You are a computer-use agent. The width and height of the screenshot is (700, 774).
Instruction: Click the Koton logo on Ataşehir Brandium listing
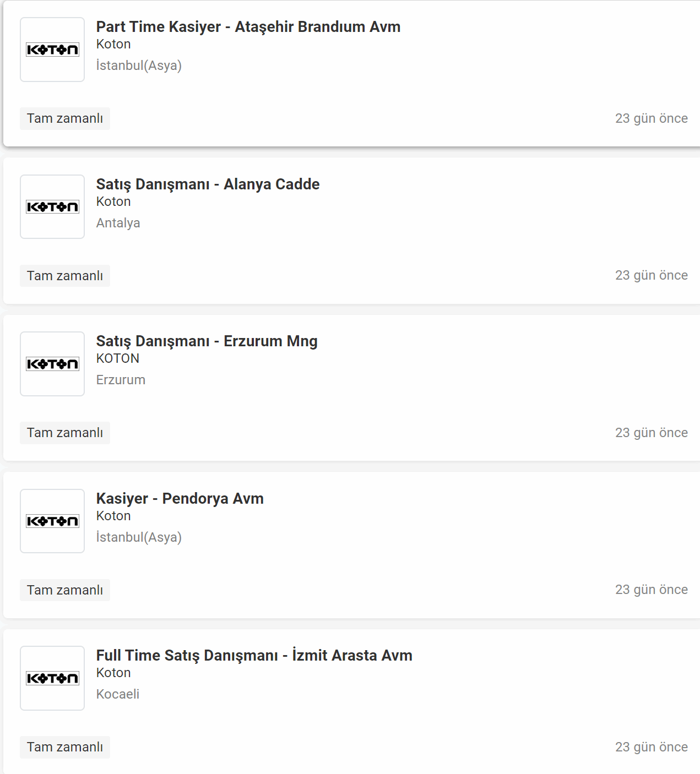[x=52, y=50]
